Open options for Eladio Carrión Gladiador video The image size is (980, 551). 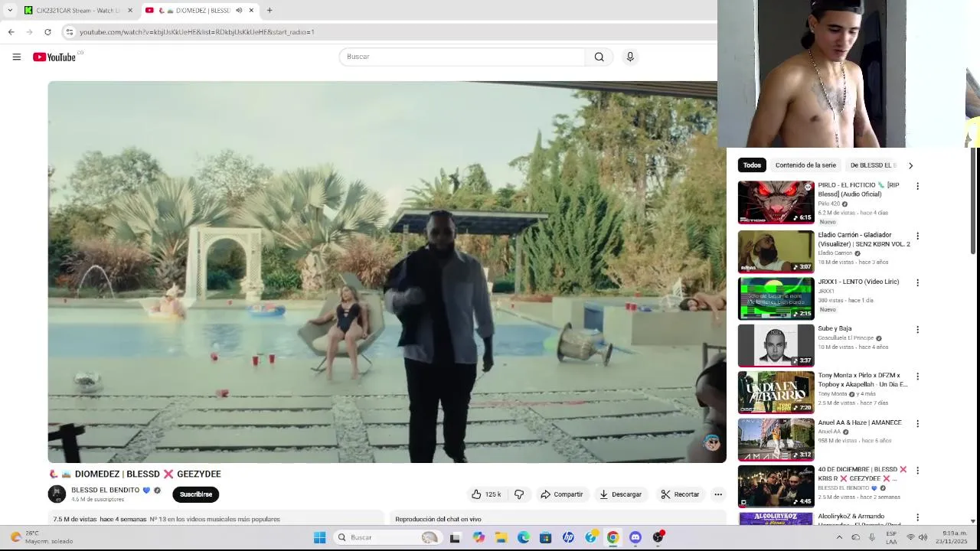tap(917, 236)
